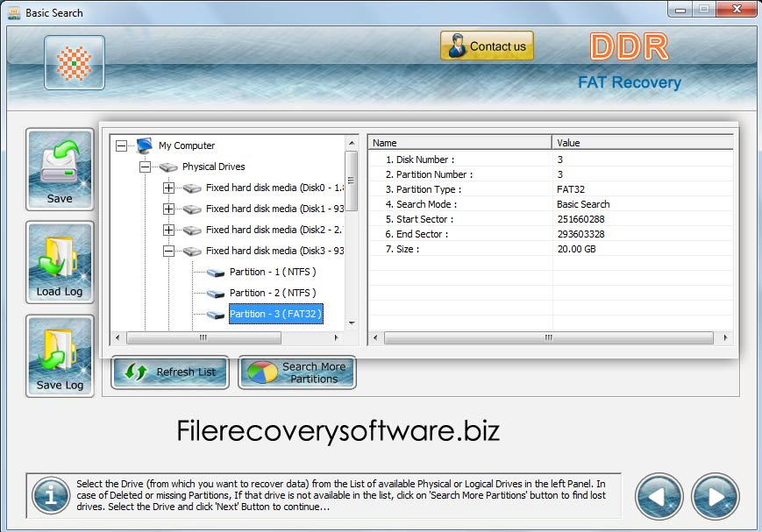
Task: Click the tree panel vertical scrollbar thumb
Action: [352, 181]
